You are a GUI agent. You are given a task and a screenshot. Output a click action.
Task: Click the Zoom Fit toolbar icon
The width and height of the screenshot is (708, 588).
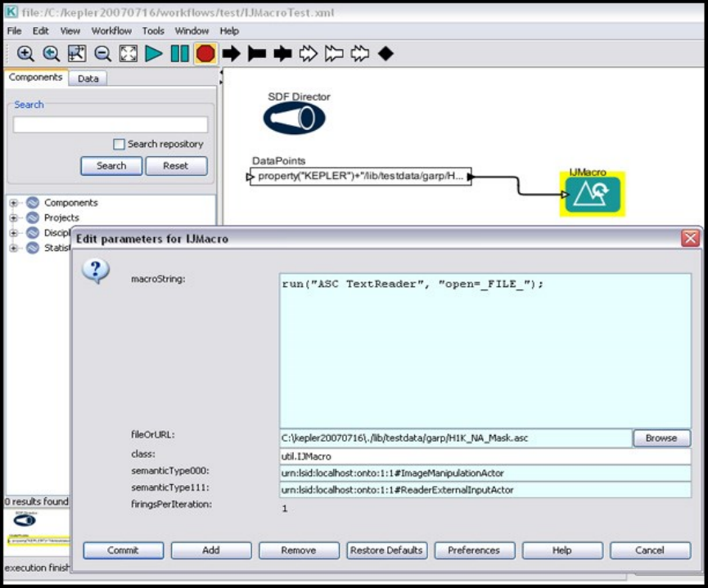76,54
